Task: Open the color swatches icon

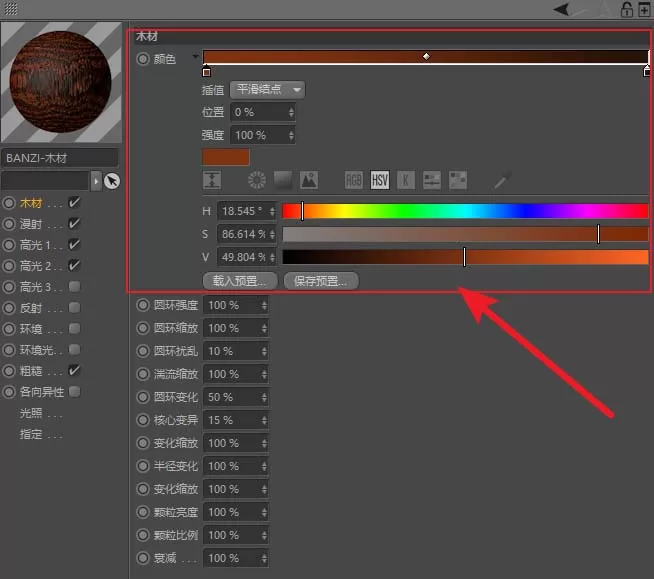Action: click(x=458, y=180)
